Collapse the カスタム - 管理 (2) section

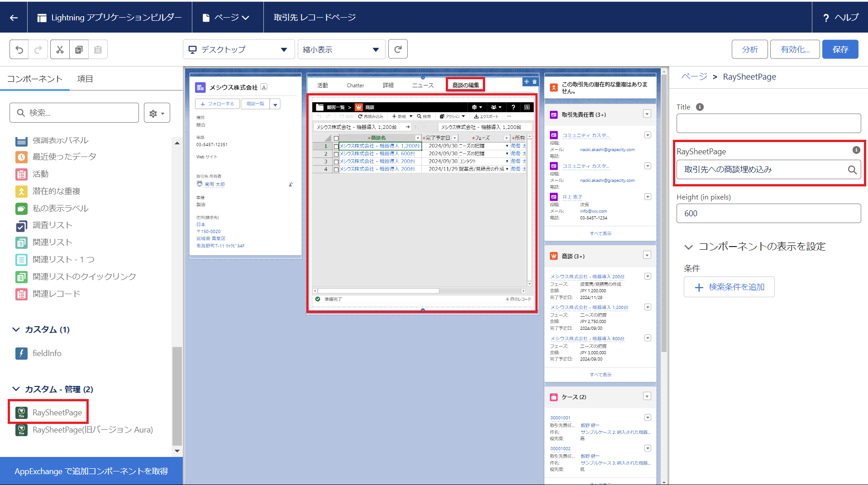pyautogui.click(x=16, y=389)
